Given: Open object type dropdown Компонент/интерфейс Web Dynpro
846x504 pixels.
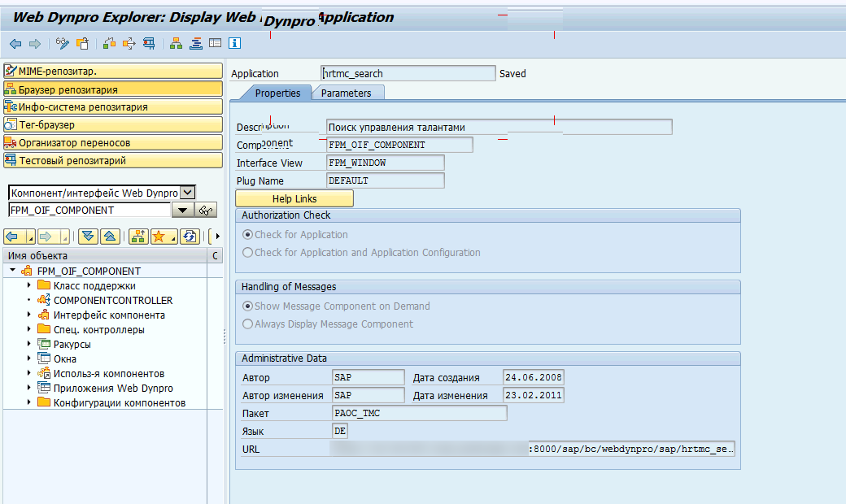Looking at the screenshot, I should point(187,193).
